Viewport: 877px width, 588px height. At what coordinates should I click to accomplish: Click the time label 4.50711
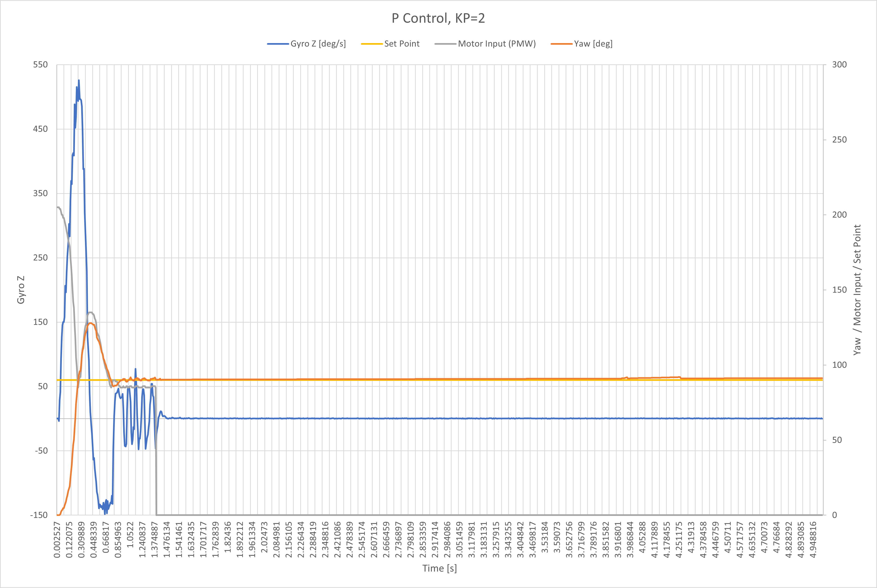click(727, 537)
